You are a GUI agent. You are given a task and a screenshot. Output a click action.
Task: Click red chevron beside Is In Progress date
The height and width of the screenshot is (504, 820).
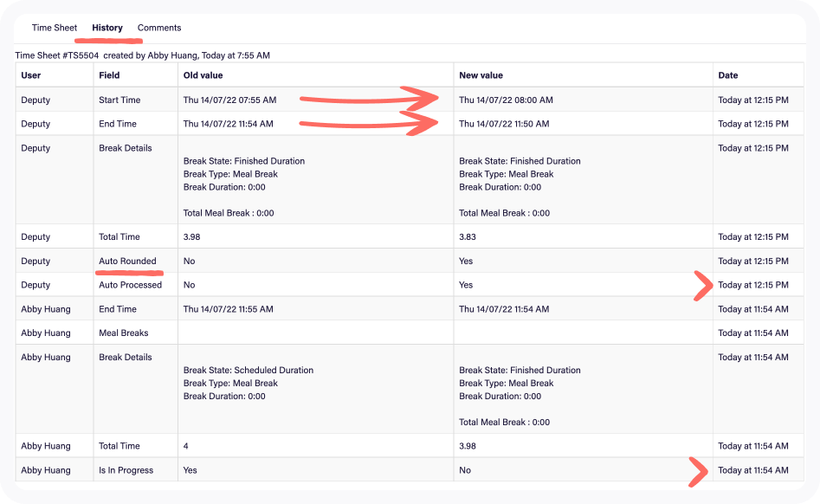[697, 471]
